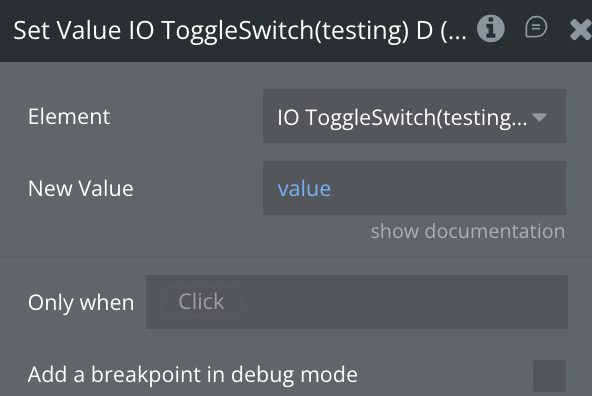Click the Element dropdown arrow caret

(539, 117)
